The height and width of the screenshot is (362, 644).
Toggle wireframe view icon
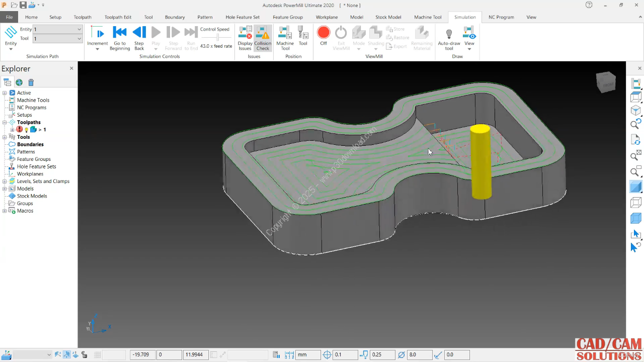coord(636,203)
